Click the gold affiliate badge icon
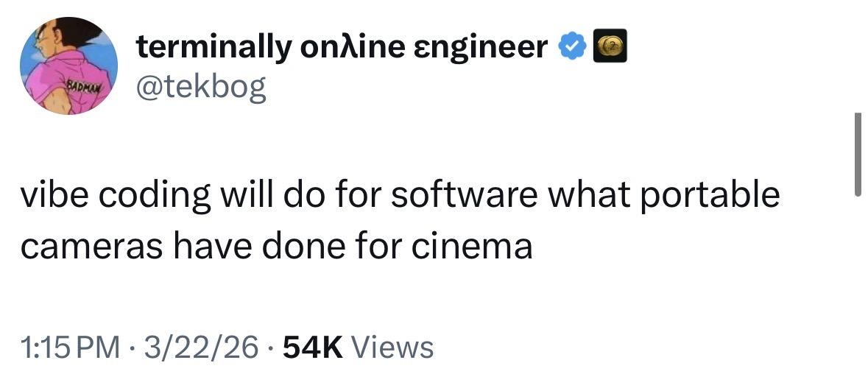Viewport: 868px width, 388px height. pos(611,49)
